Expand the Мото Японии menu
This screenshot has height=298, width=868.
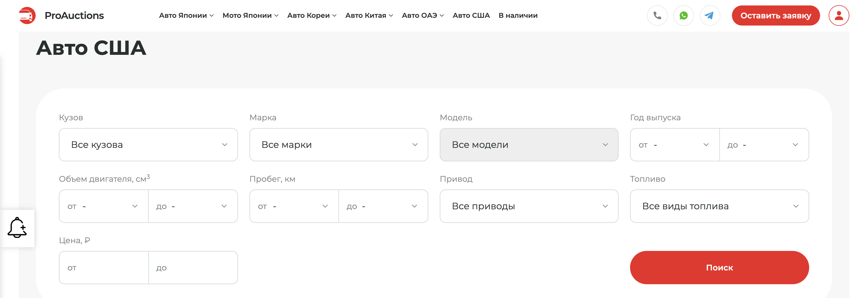tap(250, 16)
